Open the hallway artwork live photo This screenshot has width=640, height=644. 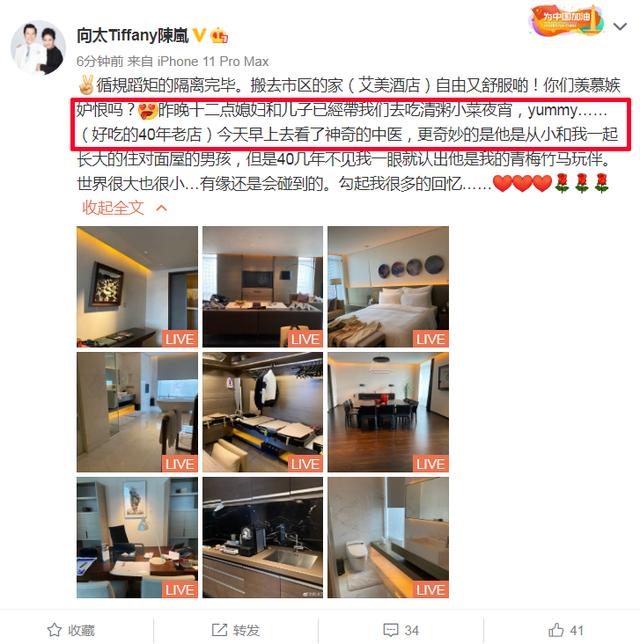coord(137,287)
